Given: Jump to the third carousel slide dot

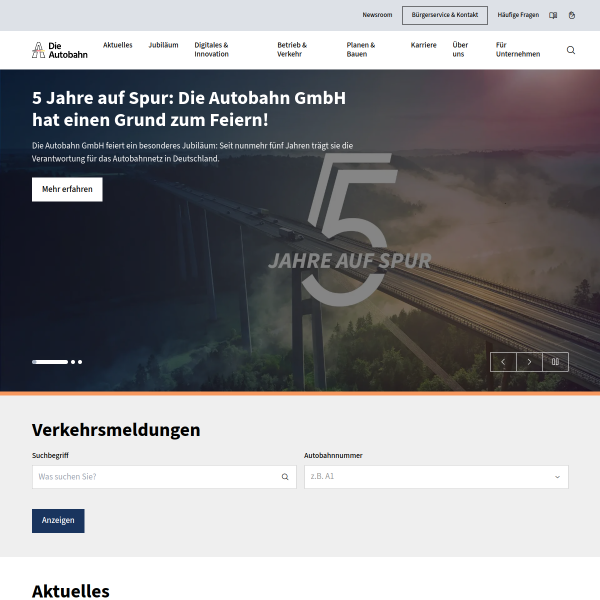Looking at the screenshot, I should click(x=80, y=362).
